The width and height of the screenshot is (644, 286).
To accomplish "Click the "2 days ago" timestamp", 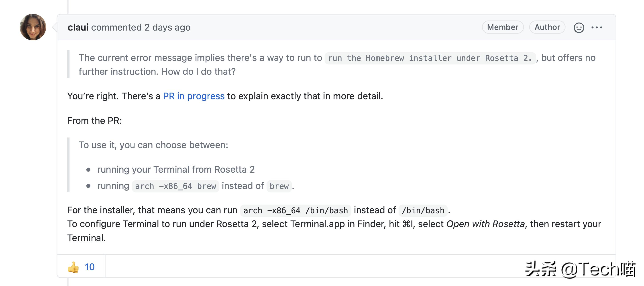I will pyautogui.click(x=167, y=27).
